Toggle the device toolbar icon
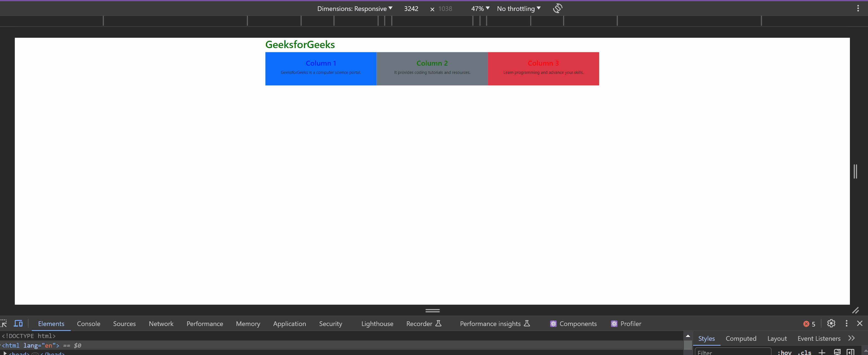868x355 pixels. 18,323
